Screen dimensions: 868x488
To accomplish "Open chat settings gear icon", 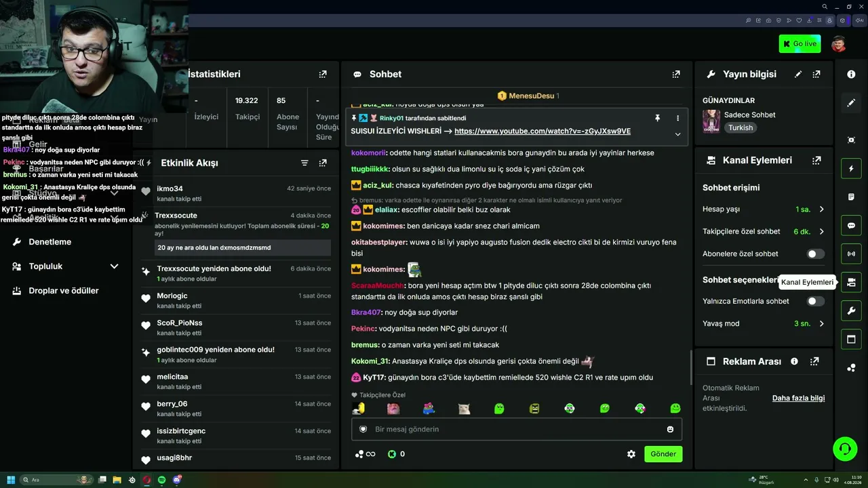I will tap(631, 454).
